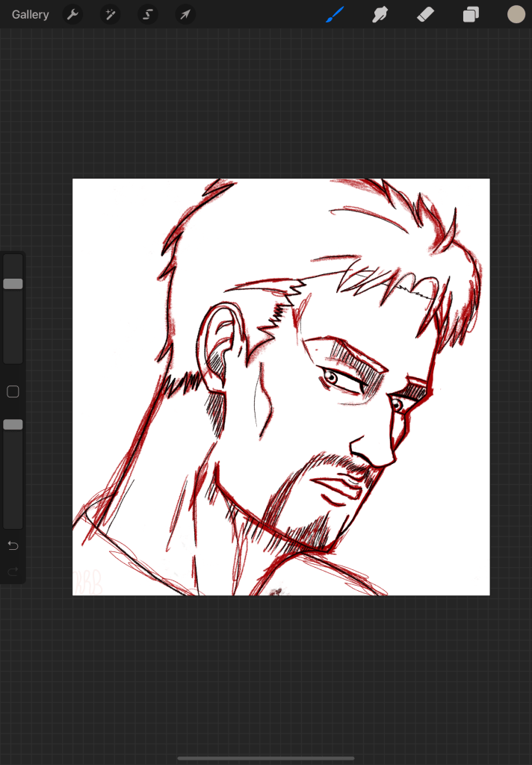Adjust the brush size slider handle
The width and height of the screenshot is (532, 765).
click(x=13, y=284)
